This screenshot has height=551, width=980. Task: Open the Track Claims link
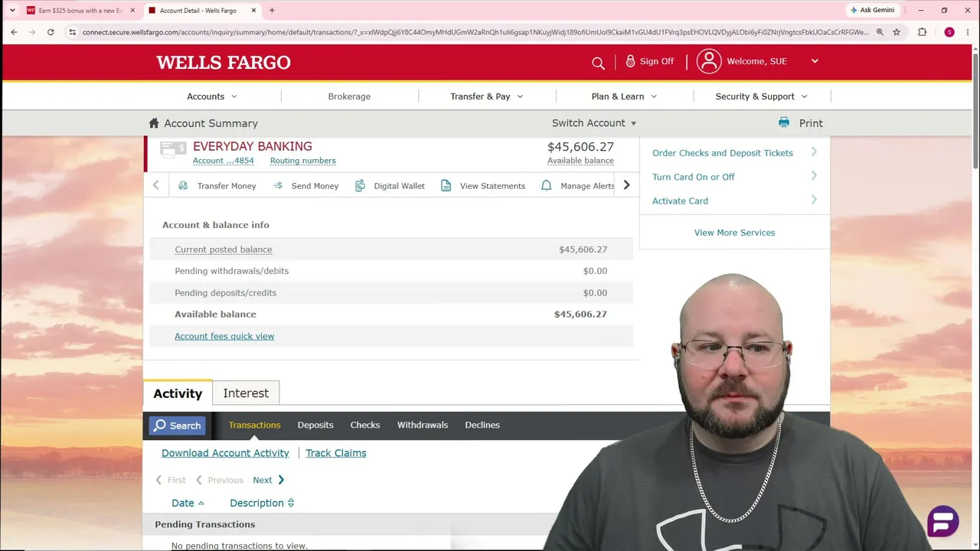coord(336,453)
